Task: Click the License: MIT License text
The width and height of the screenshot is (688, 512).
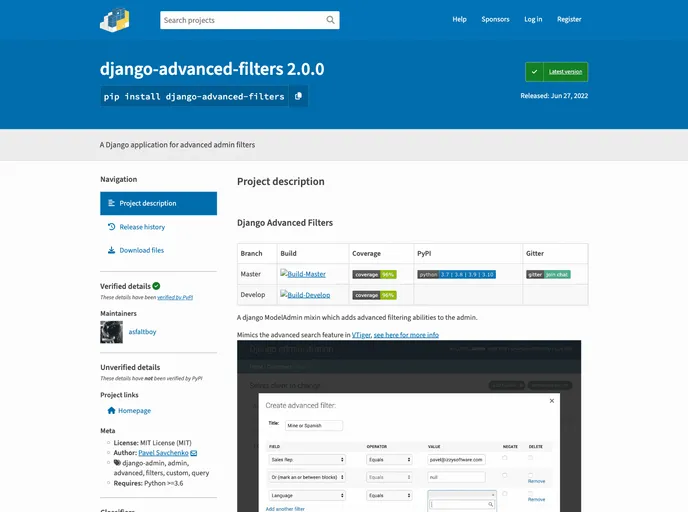Action: [x=152, y=443]
